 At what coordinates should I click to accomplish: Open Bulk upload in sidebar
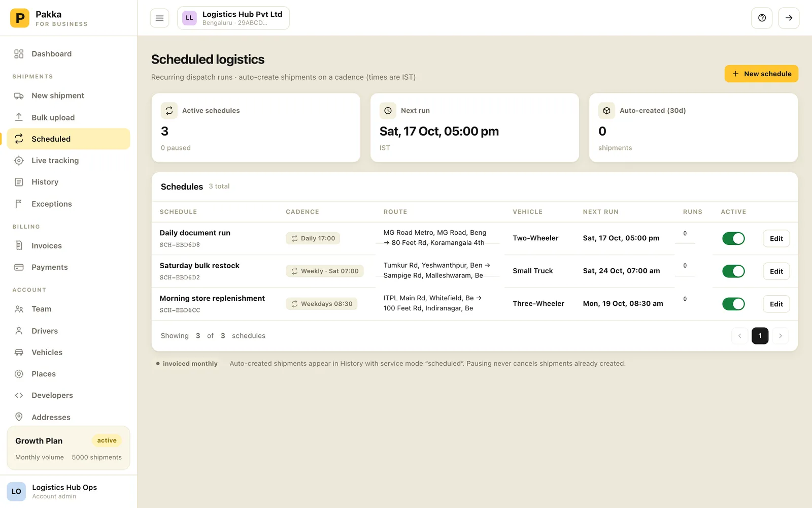(x=69, y=117)
